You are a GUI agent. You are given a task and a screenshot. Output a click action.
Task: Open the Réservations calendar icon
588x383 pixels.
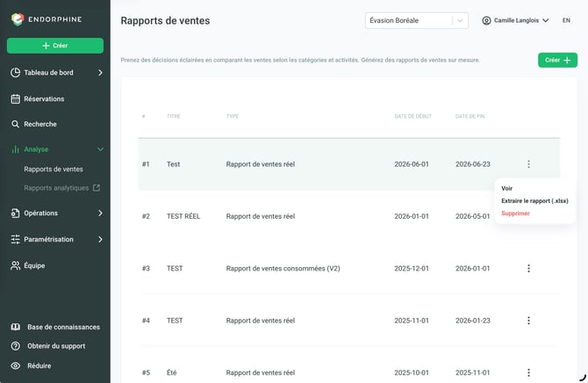point(16,99)
